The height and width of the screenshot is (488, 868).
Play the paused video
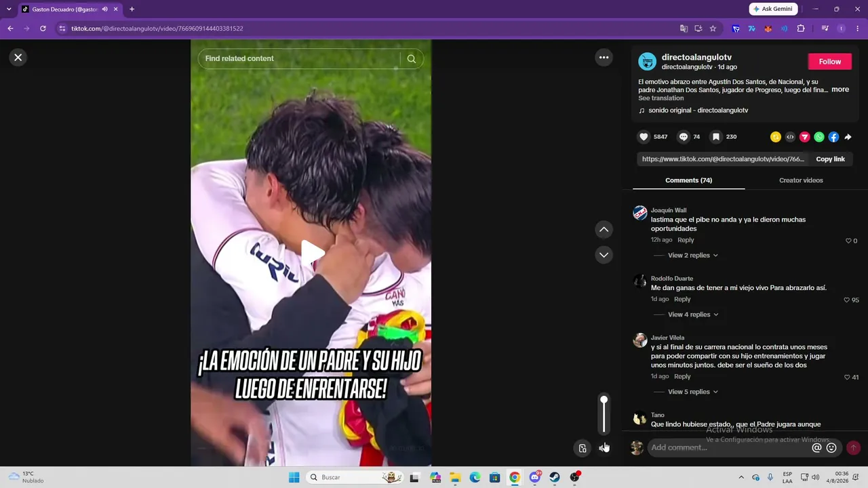[x=311, y=253]
